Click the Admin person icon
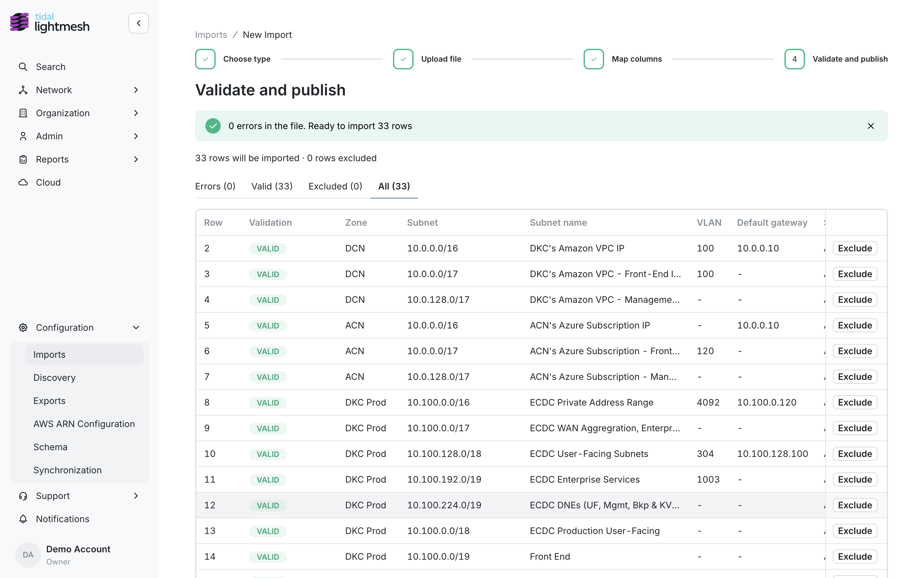The image size is (924, 578). click(x=23, y=136)
